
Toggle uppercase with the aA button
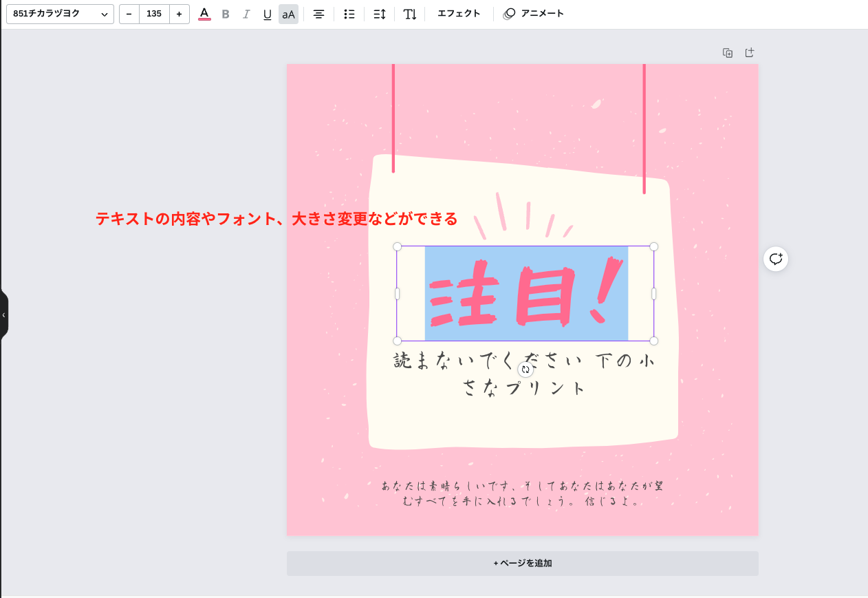287,14
